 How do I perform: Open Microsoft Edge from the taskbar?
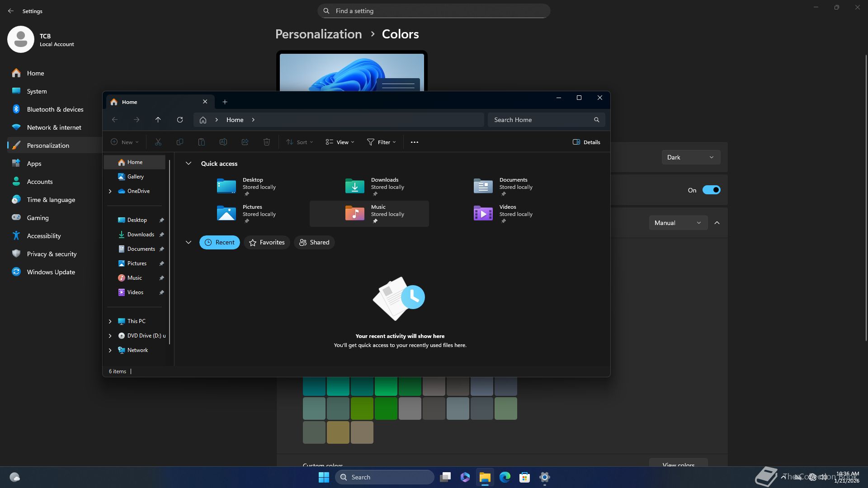tap(505, 477)
